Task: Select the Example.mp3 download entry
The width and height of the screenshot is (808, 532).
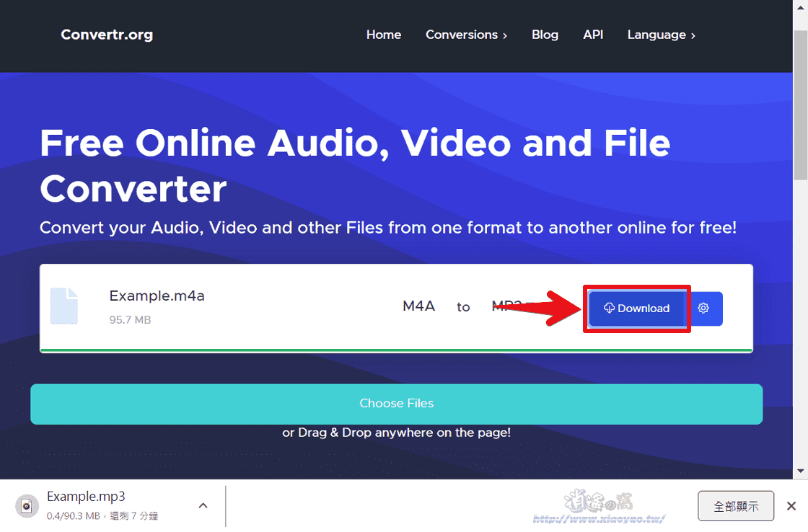Action: 87,497
